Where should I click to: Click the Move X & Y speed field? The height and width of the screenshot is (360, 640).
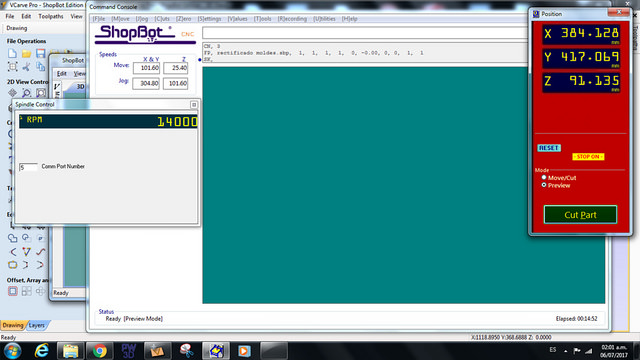[147, 68]
